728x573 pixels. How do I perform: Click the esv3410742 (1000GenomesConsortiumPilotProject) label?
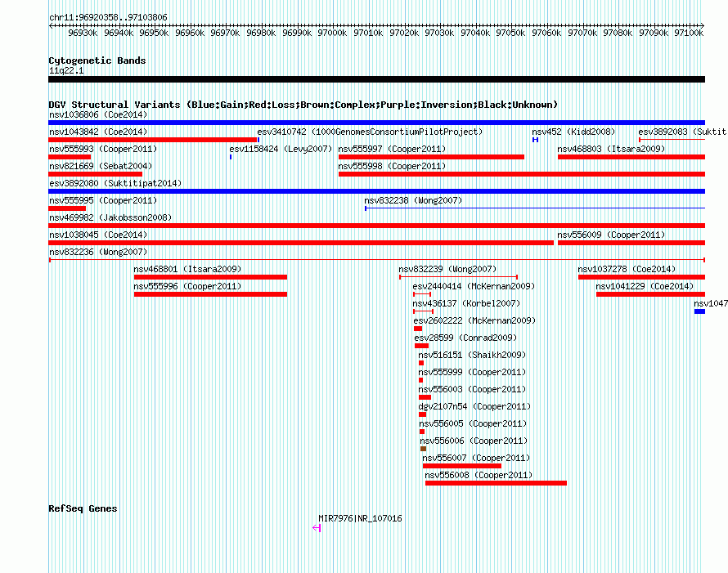[370, 132]
